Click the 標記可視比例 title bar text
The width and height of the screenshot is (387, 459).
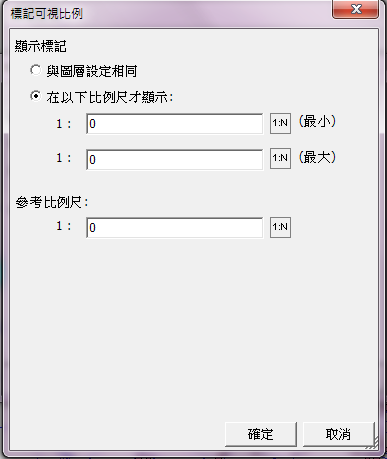[47, 14]
